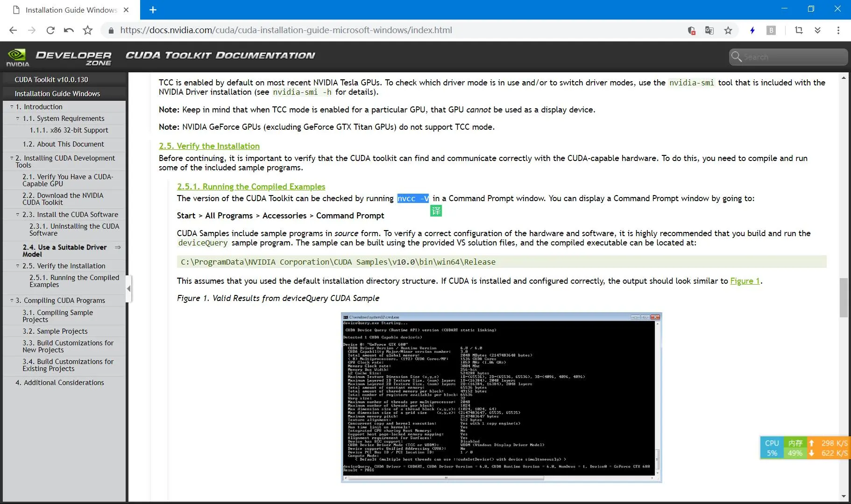
Task: Open 3.3. Build Customizations for New Projects
Action: 68,346
